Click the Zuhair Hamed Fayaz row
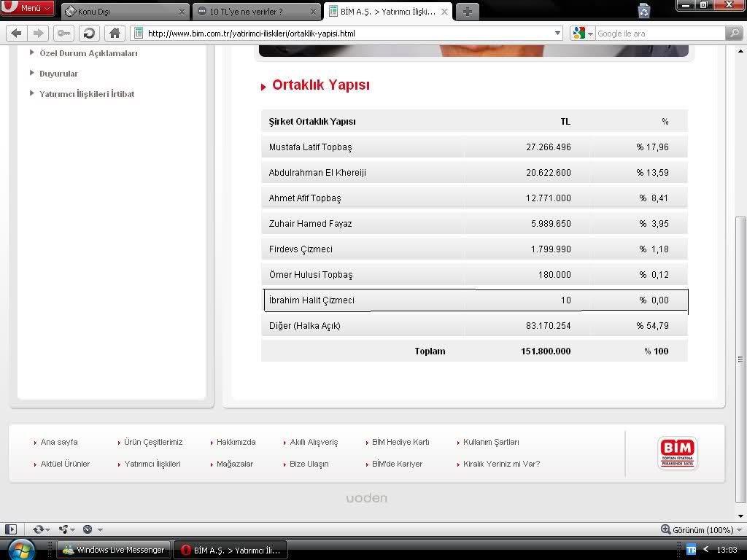Screen dimensions: 747x560 474,224
